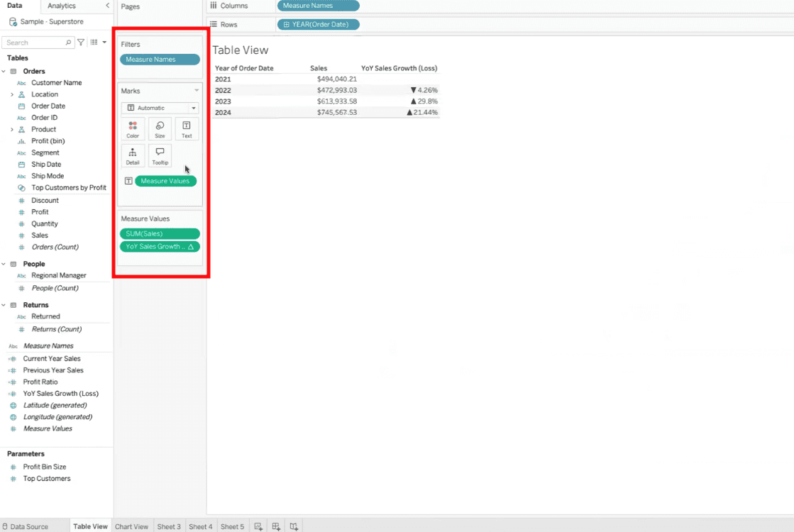Add a new dashboard
This screenshot has height=532, width=794.
275,526
